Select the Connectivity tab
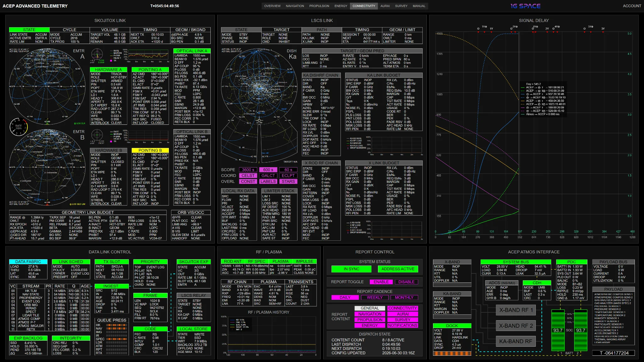This screenshot has height=362, width=644. coord(364,6)
